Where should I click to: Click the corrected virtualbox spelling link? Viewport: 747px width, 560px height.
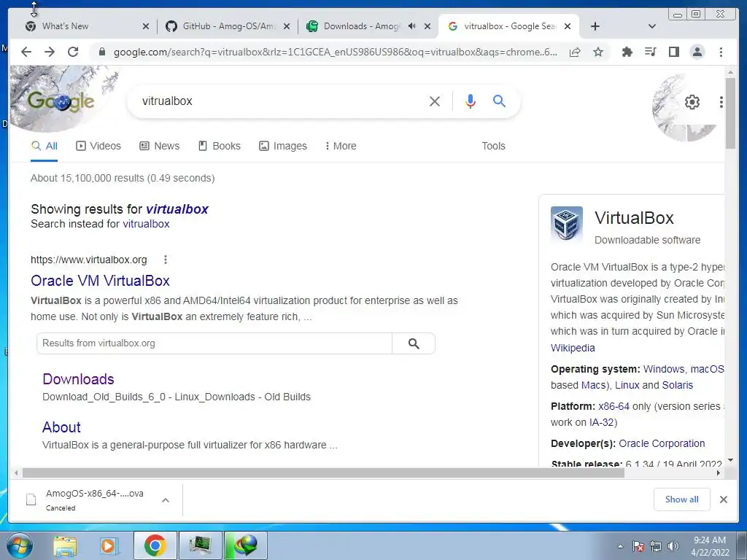tap(177, 209)
